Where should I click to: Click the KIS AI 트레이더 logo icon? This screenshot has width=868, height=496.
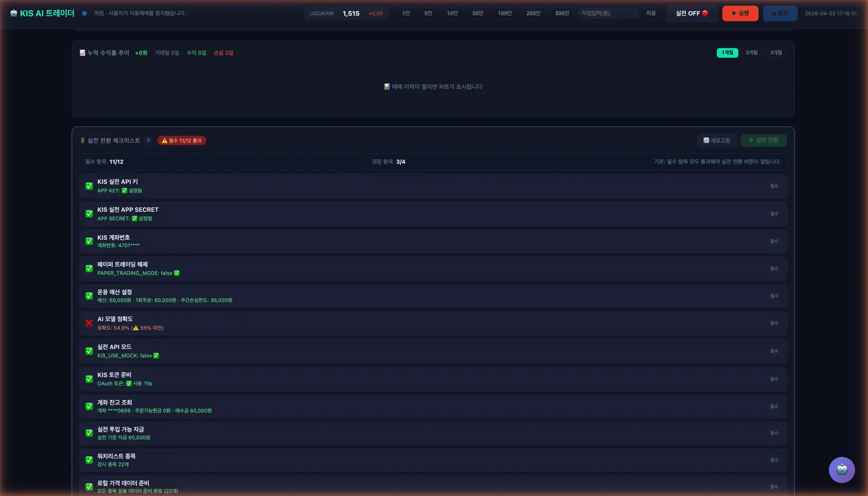coord(14,13)
